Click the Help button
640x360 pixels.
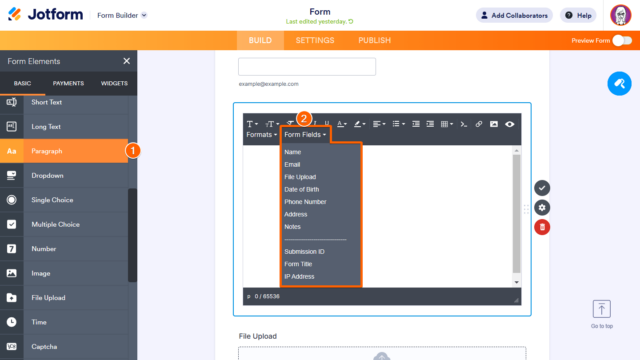(x=578, y=16)
